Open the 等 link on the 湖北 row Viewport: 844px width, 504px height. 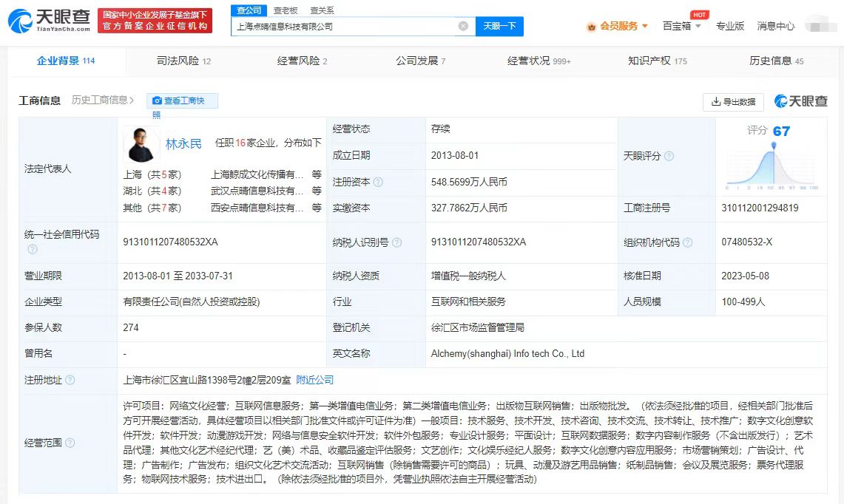click(317, 191)
